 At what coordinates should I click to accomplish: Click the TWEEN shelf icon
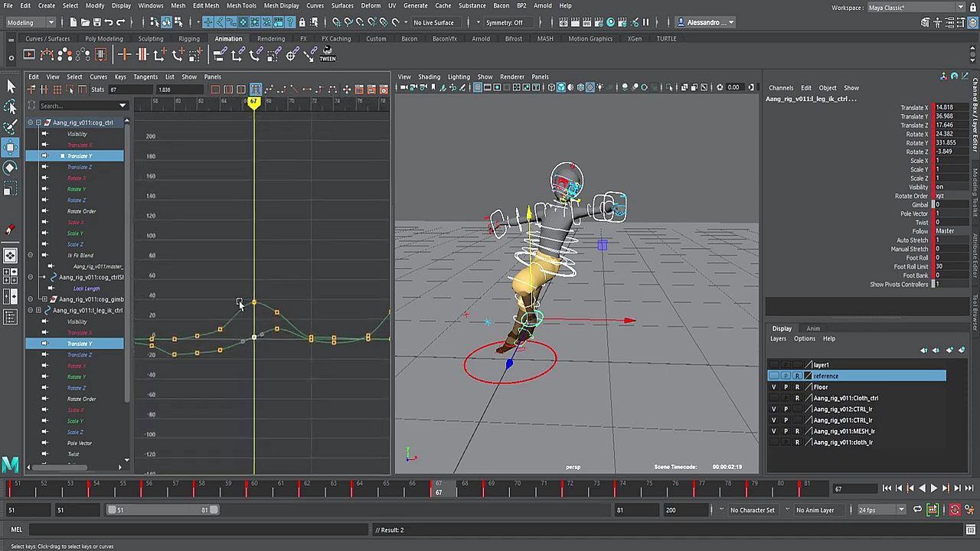[x=328, y=54]
